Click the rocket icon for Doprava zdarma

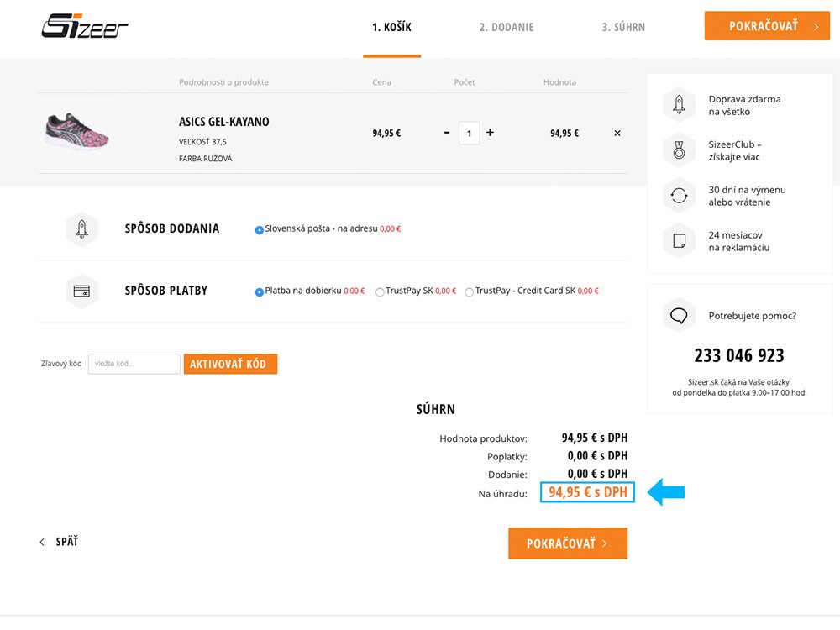pyautogui.click(x=679, y=104)
